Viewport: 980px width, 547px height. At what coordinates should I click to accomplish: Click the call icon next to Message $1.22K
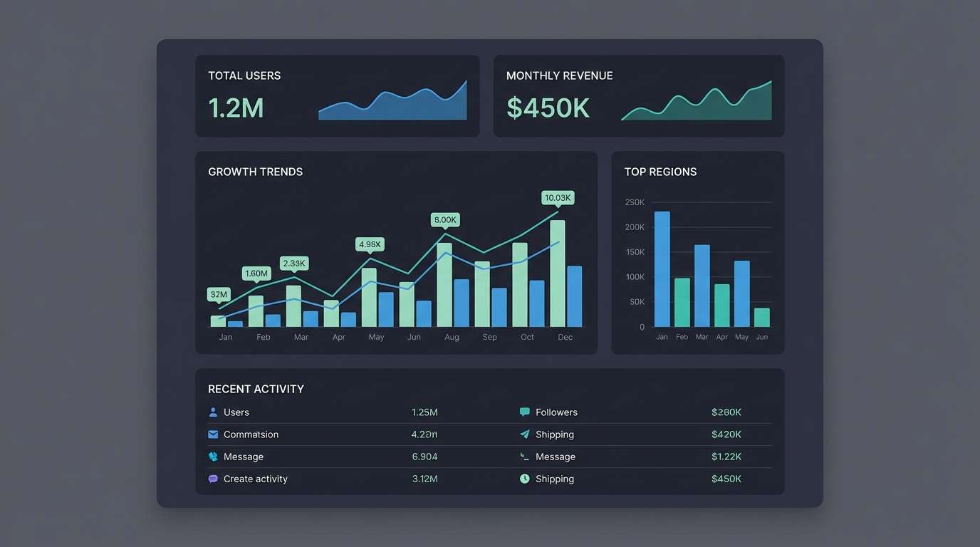tap(524, 456)
